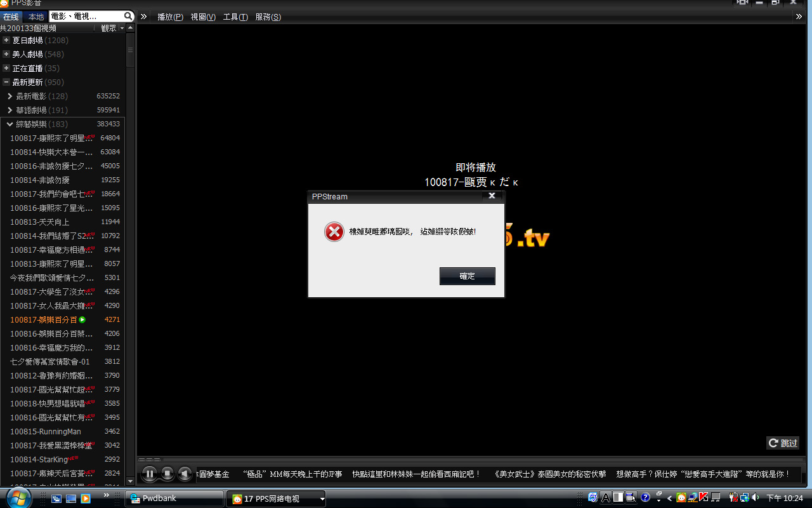Click the Show desktop quick launch icon
The width and height of the screenshot is (812, 508).
click(71, 498)
